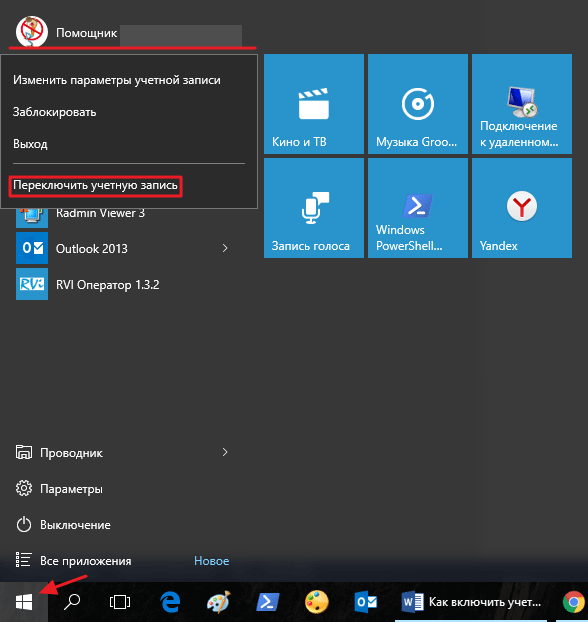Switch to Word document Как включить учет...

click(x=472, y=602)
